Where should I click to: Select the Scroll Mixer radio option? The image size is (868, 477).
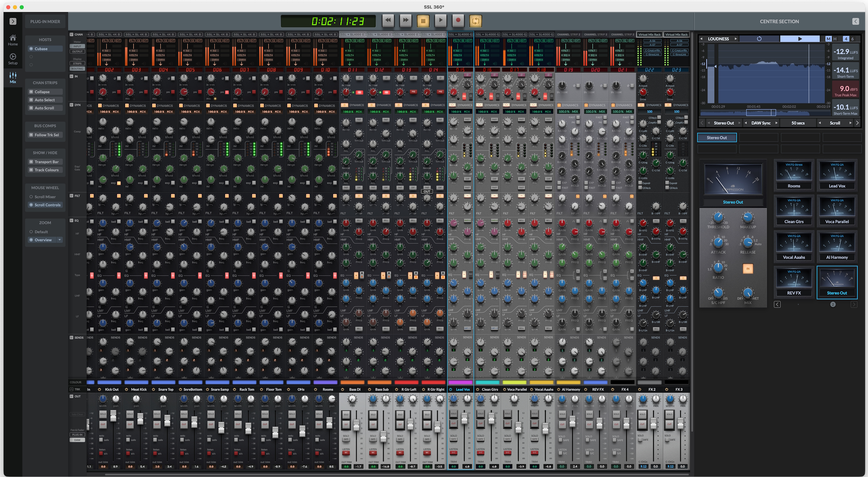pos(31,197)
